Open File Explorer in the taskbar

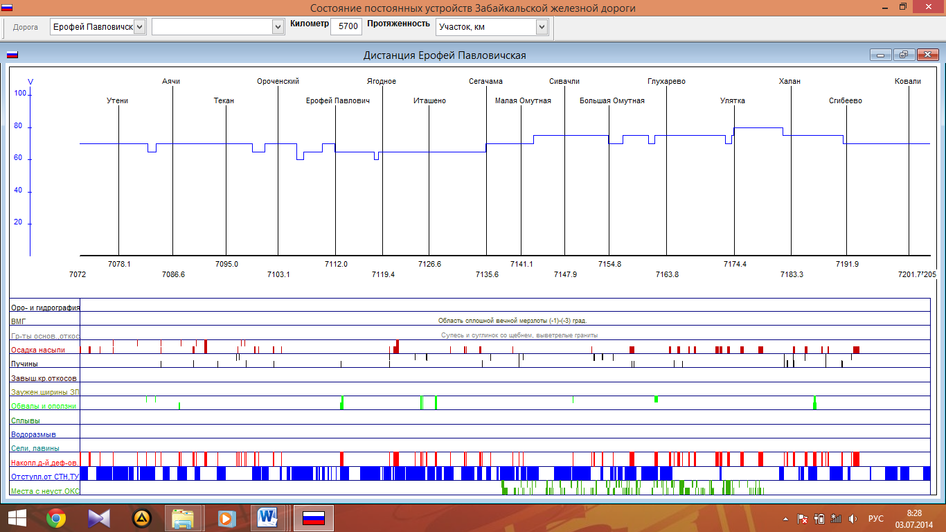[183, 518]
